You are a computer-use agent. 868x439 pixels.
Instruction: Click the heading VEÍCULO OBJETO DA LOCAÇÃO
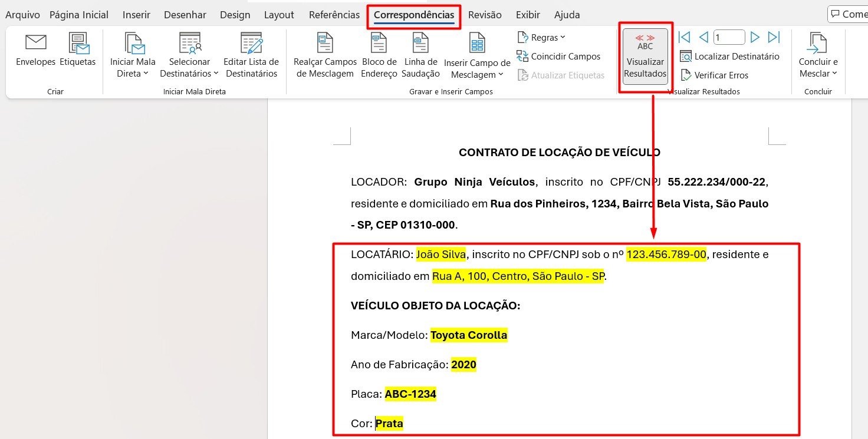point(436,306)
